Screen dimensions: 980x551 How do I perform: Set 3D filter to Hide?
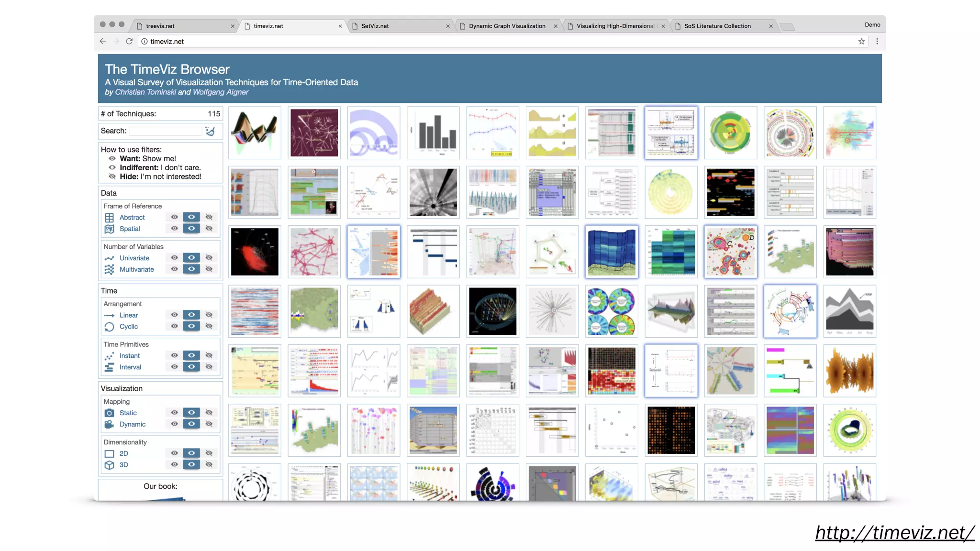(209, 464)
